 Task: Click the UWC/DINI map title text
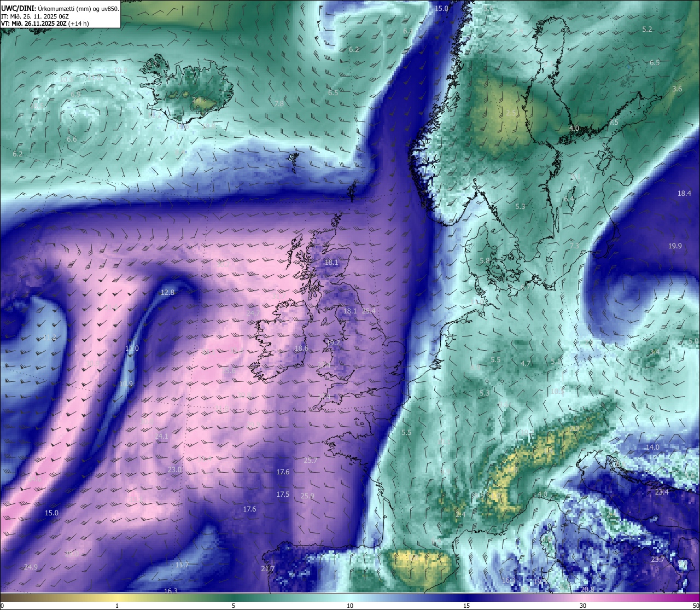[x=60, y=8]
